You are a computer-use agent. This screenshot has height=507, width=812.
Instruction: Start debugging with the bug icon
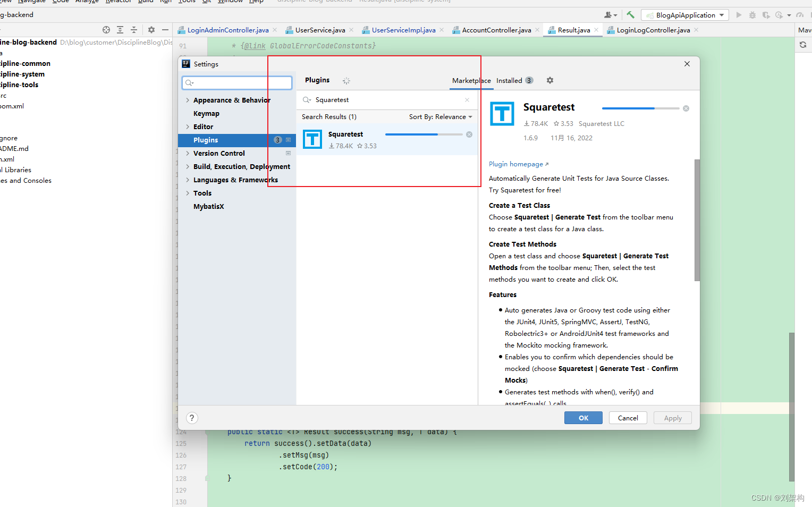pos(752,15)
